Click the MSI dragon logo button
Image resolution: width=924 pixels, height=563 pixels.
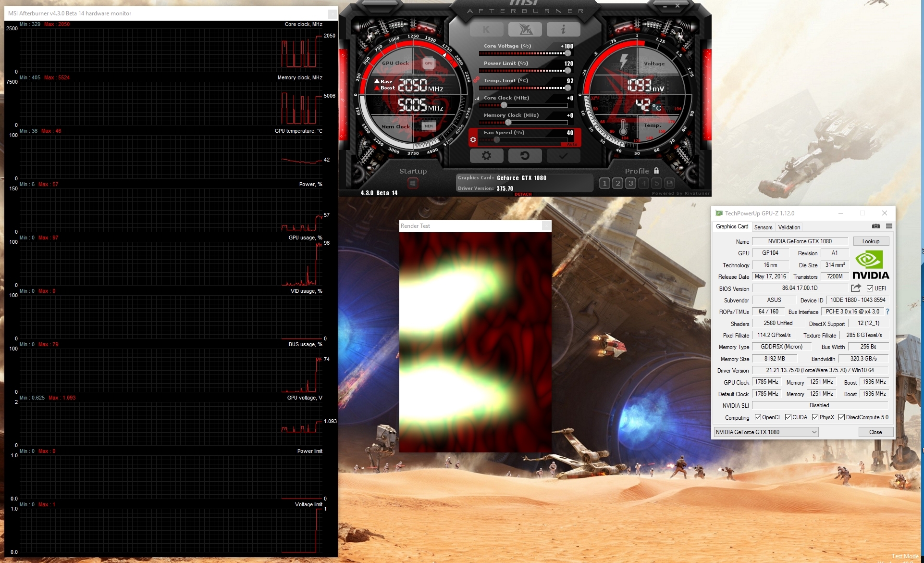pyautogui.click(x=525, y=30)
